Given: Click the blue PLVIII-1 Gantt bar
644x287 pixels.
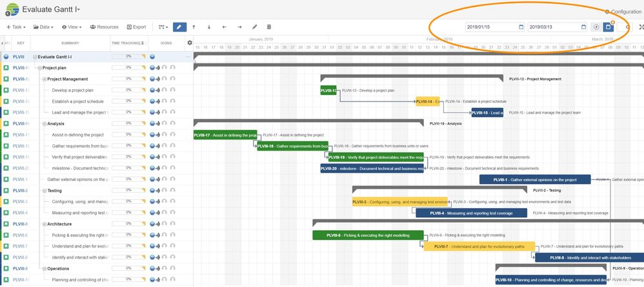Looking at the screenshot, I should (x=535, y=180).
